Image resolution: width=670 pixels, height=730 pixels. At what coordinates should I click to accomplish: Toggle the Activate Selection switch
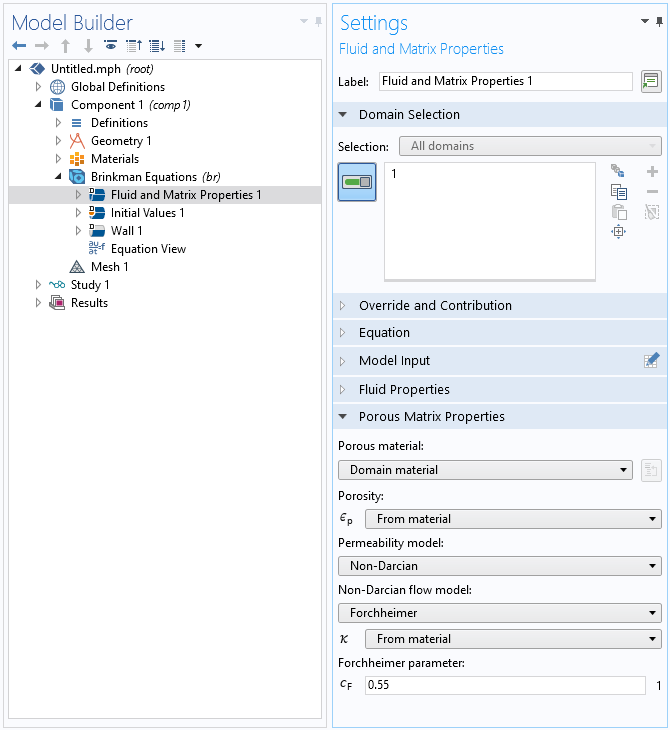(357, 182)
